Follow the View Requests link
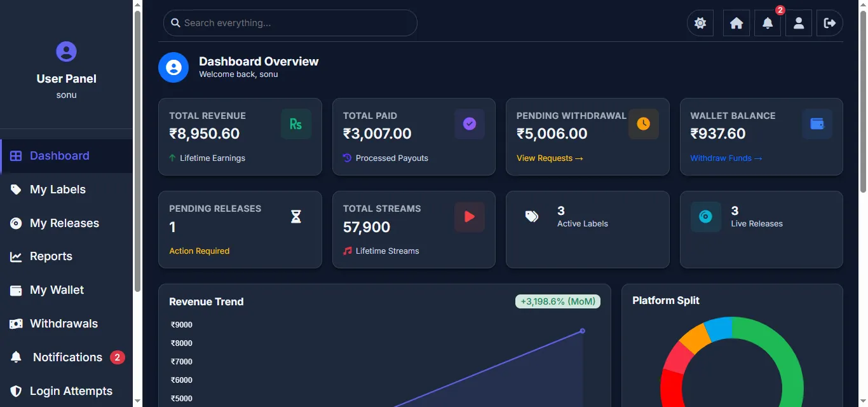 pyautogui.click(x=550, y=158)
